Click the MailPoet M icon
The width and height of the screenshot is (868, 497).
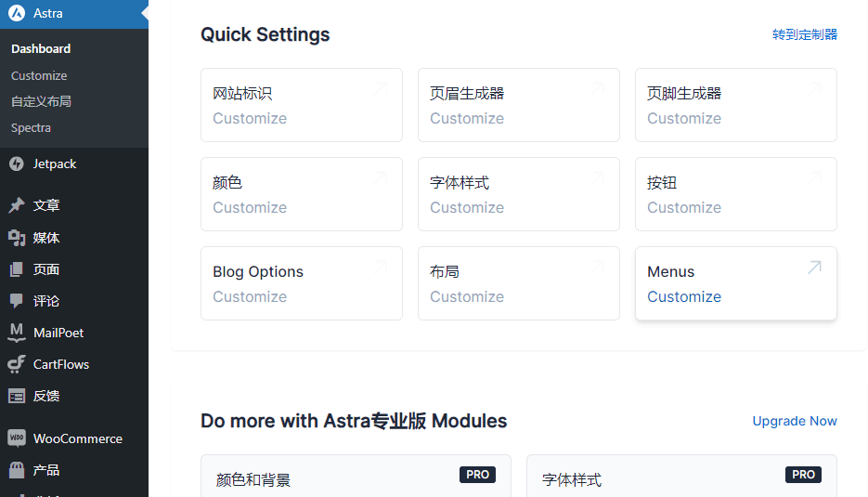[17, 333]
